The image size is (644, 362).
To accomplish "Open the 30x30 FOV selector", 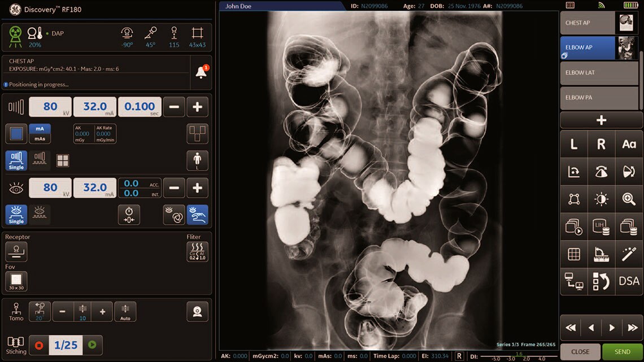I will [15, 281].
